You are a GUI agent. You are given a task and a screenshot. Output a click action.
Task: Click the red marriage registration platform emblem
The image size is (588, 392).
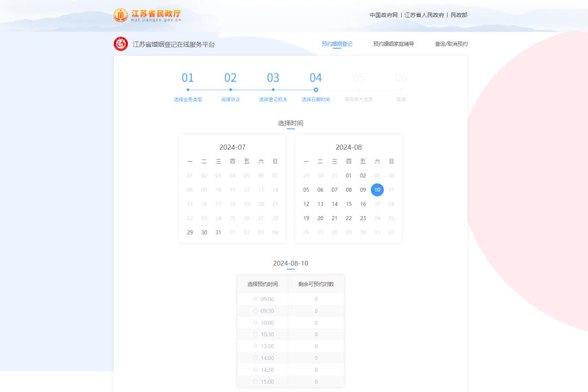121,44
